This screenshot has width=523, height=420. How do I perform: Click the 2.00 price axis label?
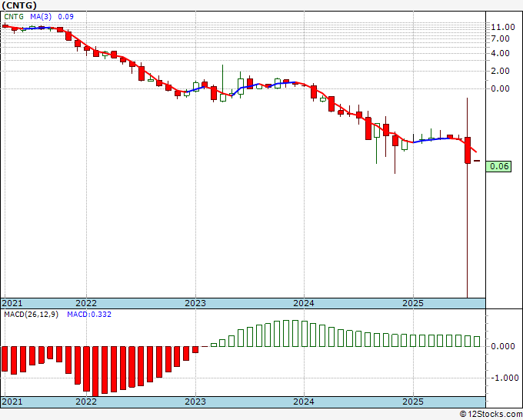(500, 71)
